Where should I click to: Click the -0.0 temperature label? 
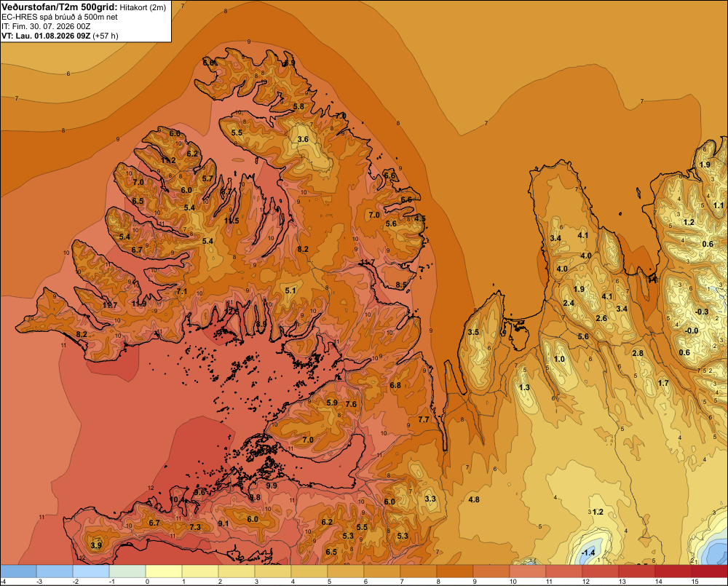tap(692, 330)
